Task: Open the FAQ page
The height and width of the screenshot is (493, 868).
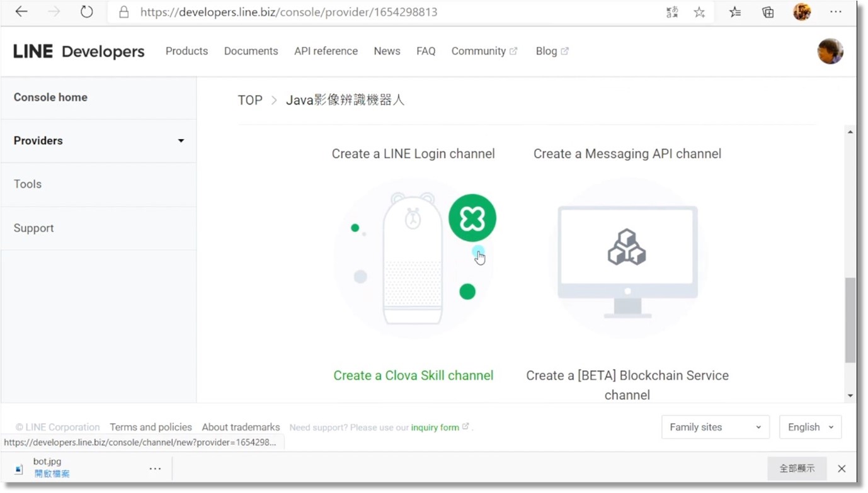Action: pyautogui.click(x=426, y=51)
